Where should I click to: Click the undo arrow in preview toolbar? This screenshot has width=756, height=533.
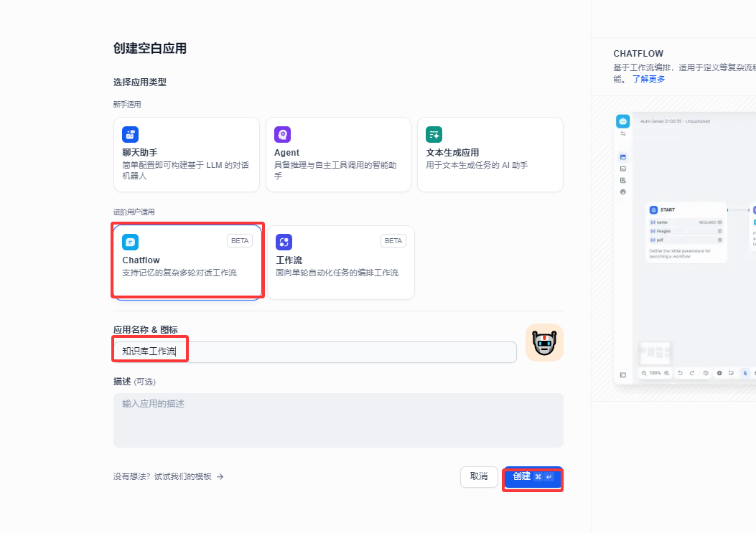coord(680,373)
